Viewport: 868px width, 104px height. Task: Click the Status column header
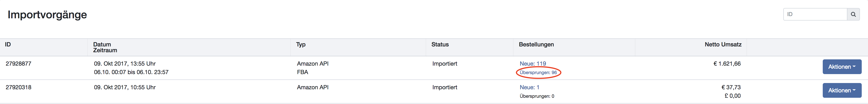[x=440, y=44]
